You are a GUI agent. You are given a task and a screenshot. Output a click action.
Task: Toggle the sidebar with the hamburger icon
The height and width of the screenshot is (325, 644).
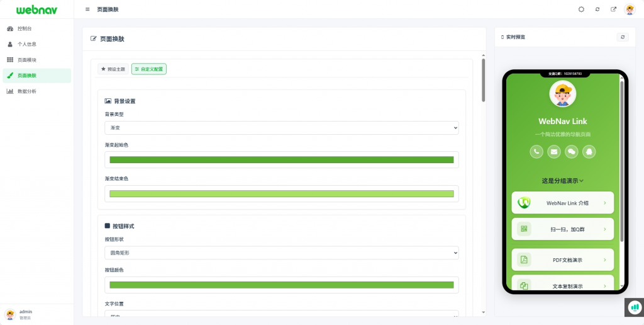pos(87,9)
